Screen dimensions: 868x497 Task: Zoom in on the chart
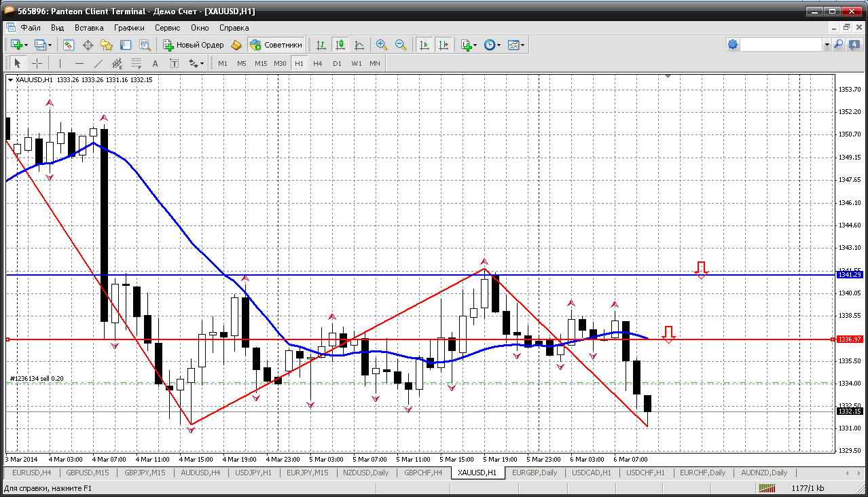tap(382, 45)
